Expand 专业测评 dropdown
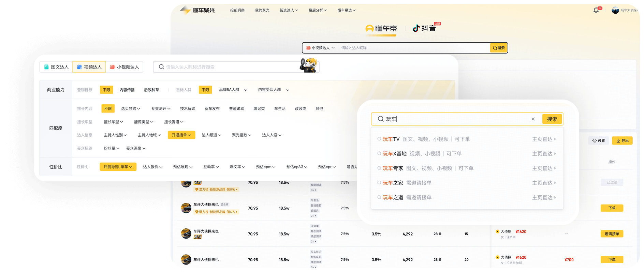644x272 pixels. click(x=161, y=109)
